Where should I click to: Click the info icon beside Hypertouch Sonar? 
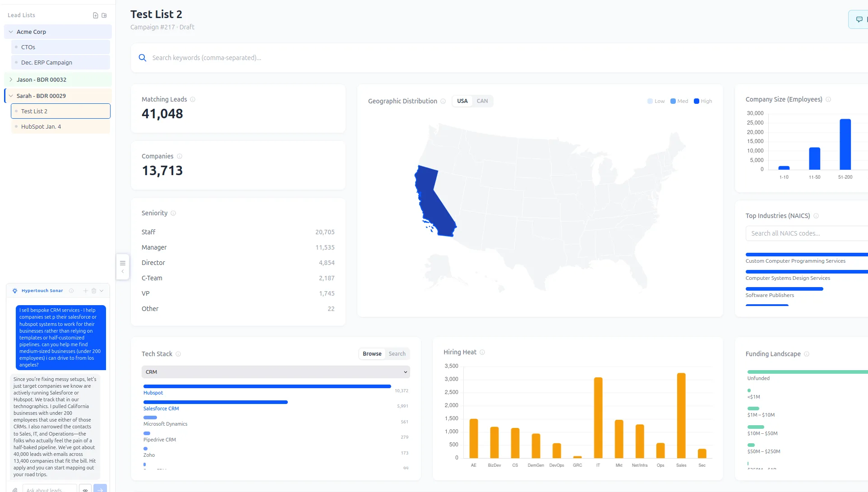coord(71,291)
